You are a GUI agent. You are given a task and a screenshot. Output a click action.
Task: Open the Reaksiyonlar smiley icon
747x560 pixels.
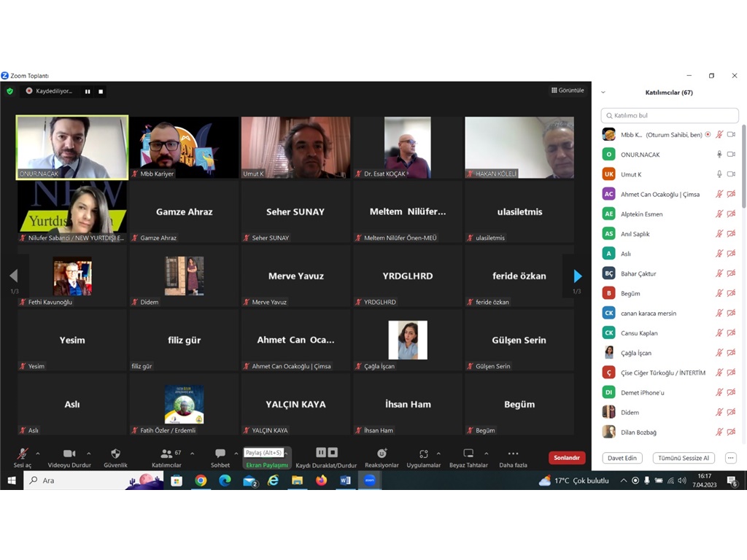point(382,454)
